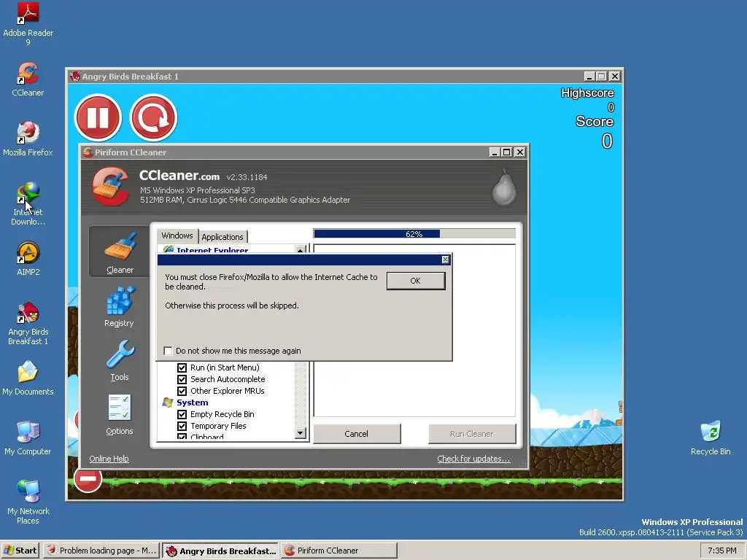Restart the Angry Birds level
The height and width of the screenshot is (560, 747).
pos(154,117)
